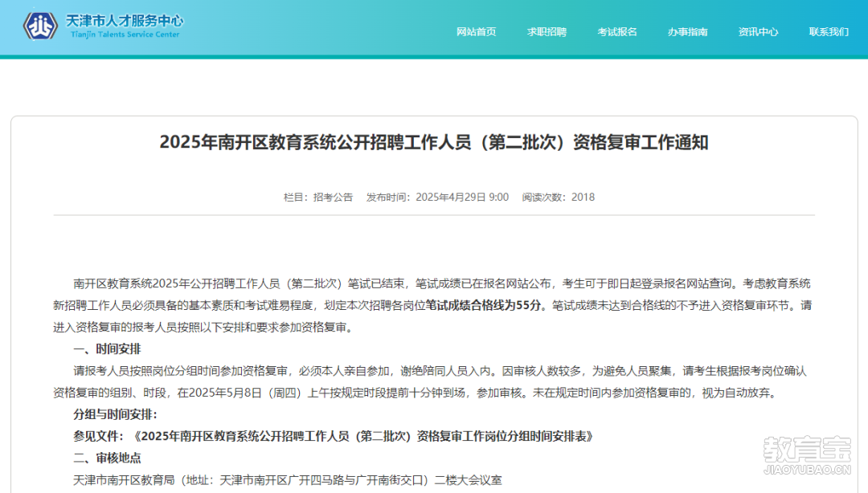Viewport: 868px width, 493px height.
Task: Click the heading 二、审核地点
Action: pyautogui.click(x=107, y=458)
